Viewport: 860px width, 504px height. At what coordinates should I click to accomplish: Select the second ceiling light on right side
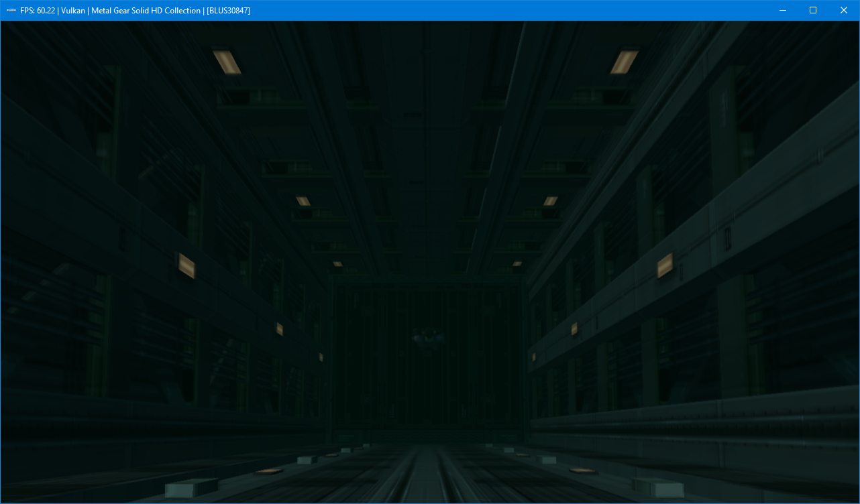click(x=550, y=201)
